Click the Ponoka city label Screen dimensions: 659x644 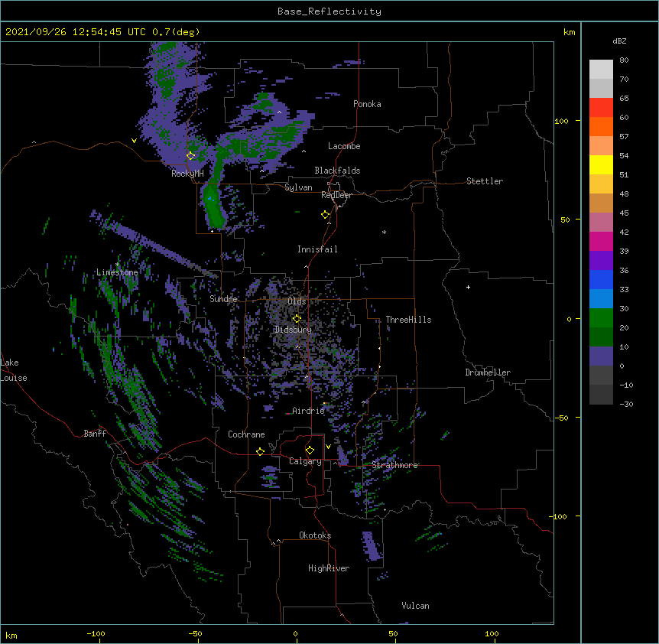click(367, 104)
